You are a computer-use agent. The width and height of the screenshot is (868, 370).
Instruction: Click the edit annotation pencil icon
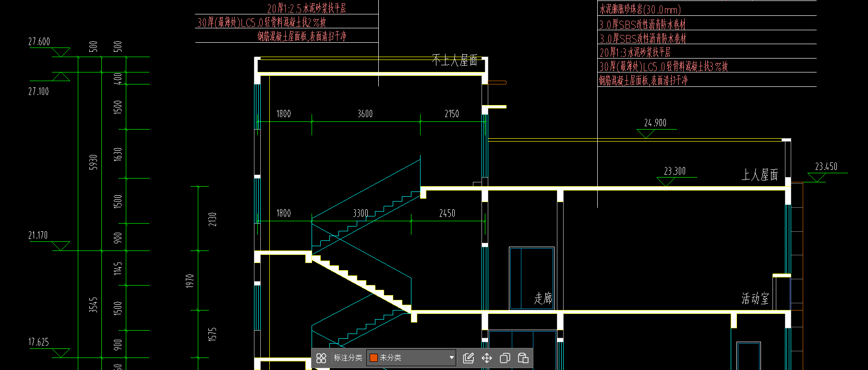tap(469, 358)
